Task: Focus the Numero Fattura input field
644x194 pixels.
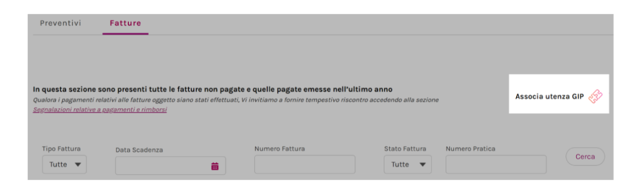Action: 305,165
